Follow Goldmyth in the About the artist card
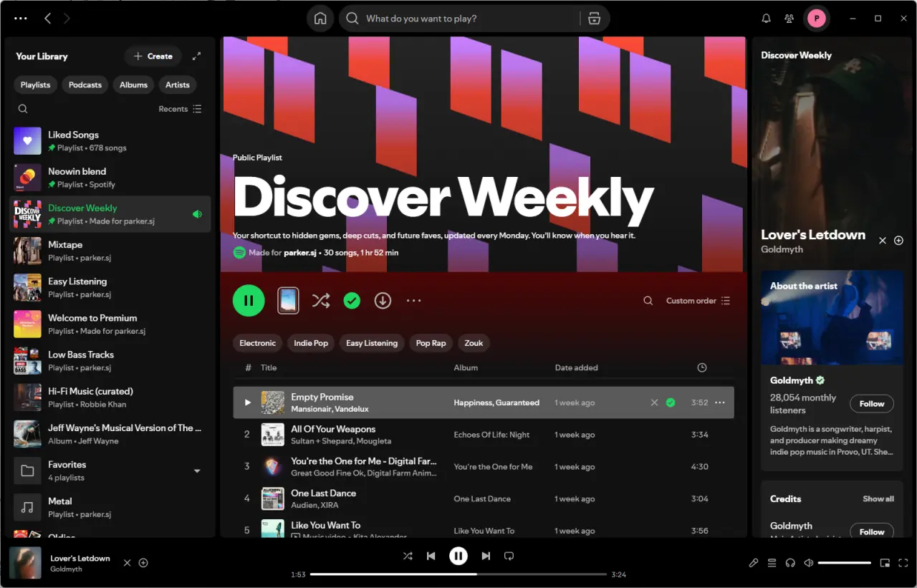Viewport: 917px width, 588px height. coord(872,404)
